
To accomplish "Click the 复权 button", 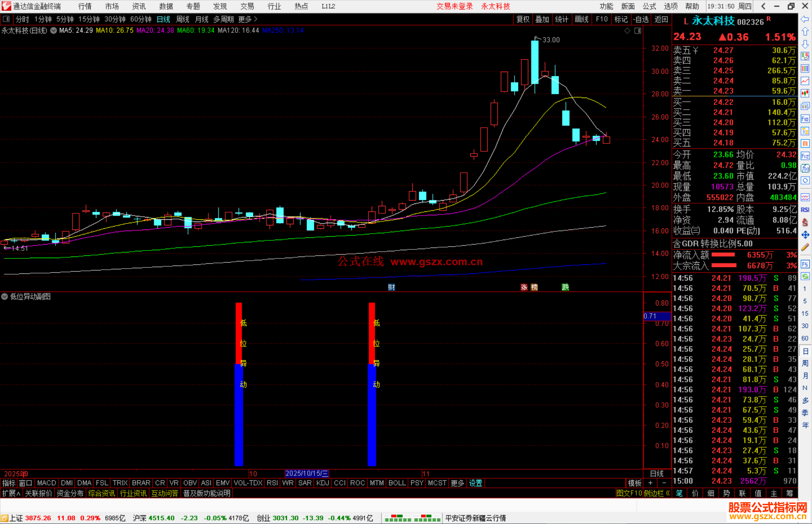I will [x=523, y=19].
